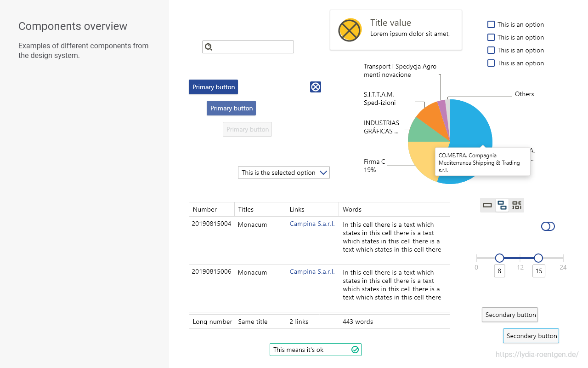Screen dimensions: 588x368
Task: Click the slider tick label 12
Action: click(520, 267)
